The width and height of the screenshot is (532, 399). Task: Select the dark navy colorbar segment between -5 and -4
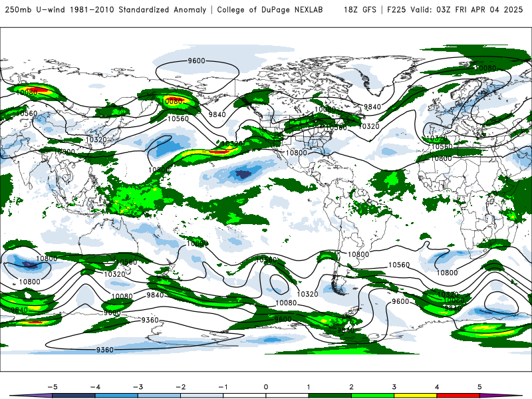74,396
